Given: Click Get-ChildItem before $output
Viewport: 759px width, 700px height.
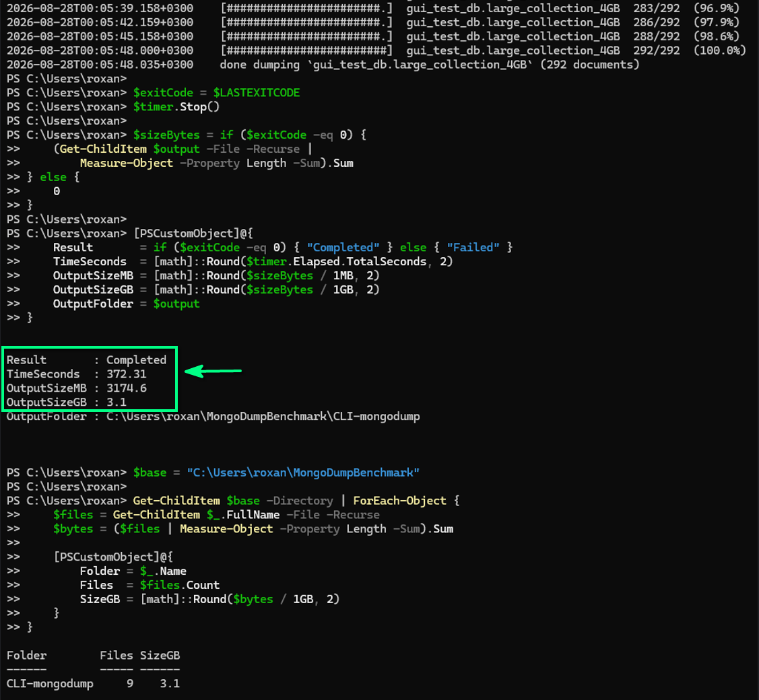Looking at the screenshot, I should [x=103, y=149].
